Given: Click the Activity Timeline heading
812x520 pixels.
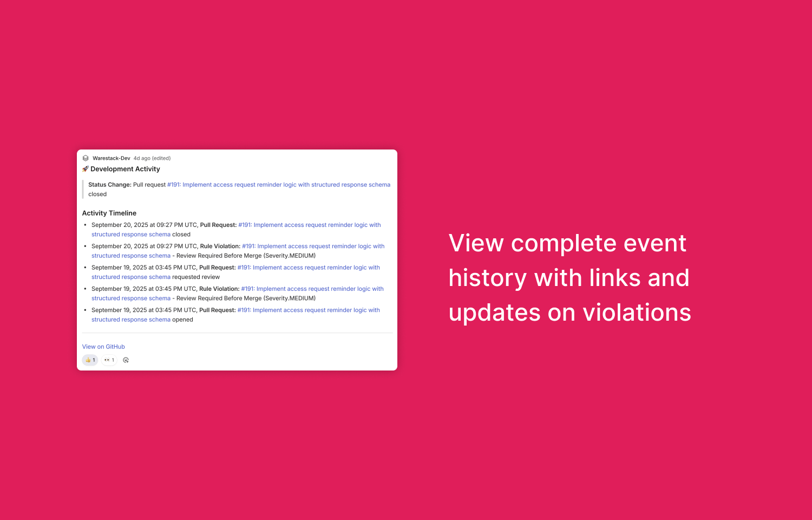Looking at the screenshot, I should (x=109, y=213).
